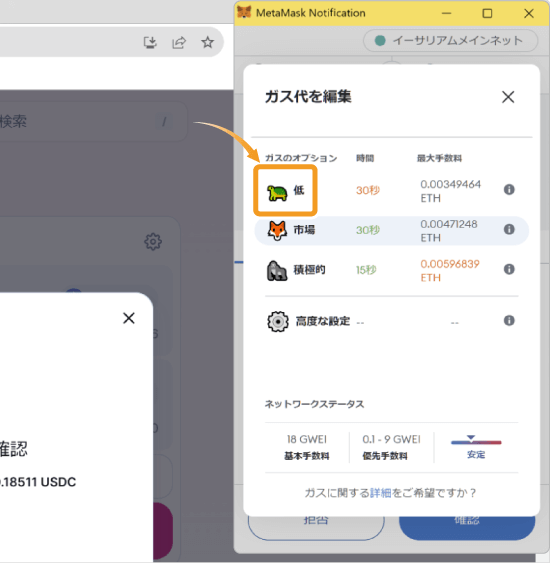Open swap settings gear in the browser page

coord(153,242)
